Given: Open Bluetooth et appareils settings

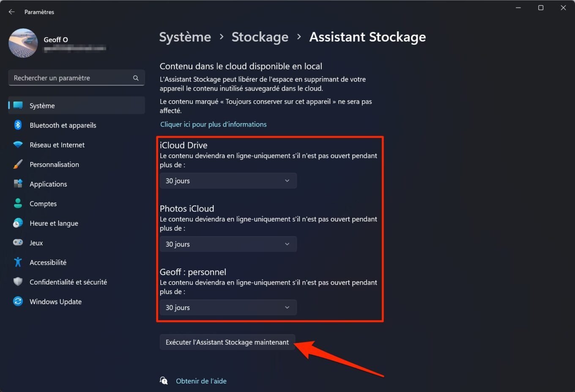Looking at the screenshot, I should [x=77, y=125].
